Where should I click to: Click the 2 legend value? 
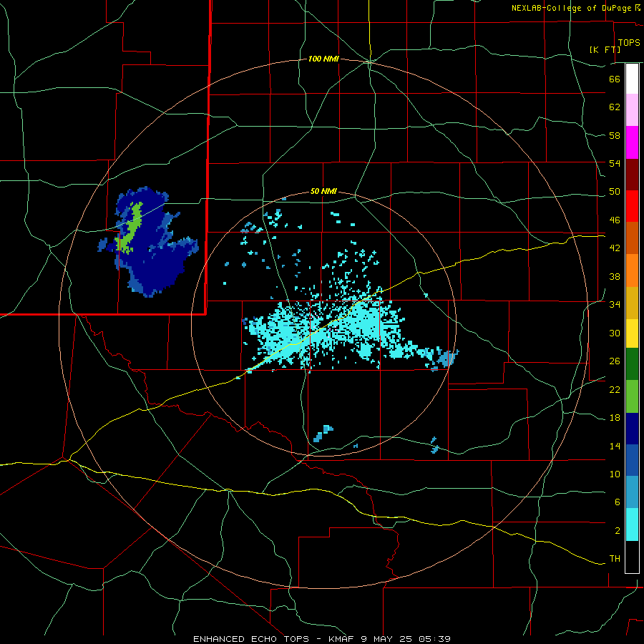(618, 531)
